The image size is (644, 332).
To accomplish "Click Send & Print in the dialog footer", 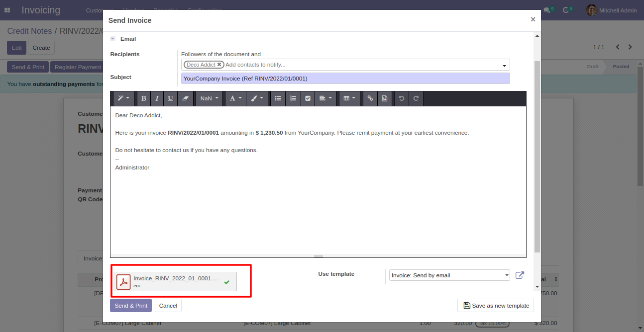I will (131, 306).
